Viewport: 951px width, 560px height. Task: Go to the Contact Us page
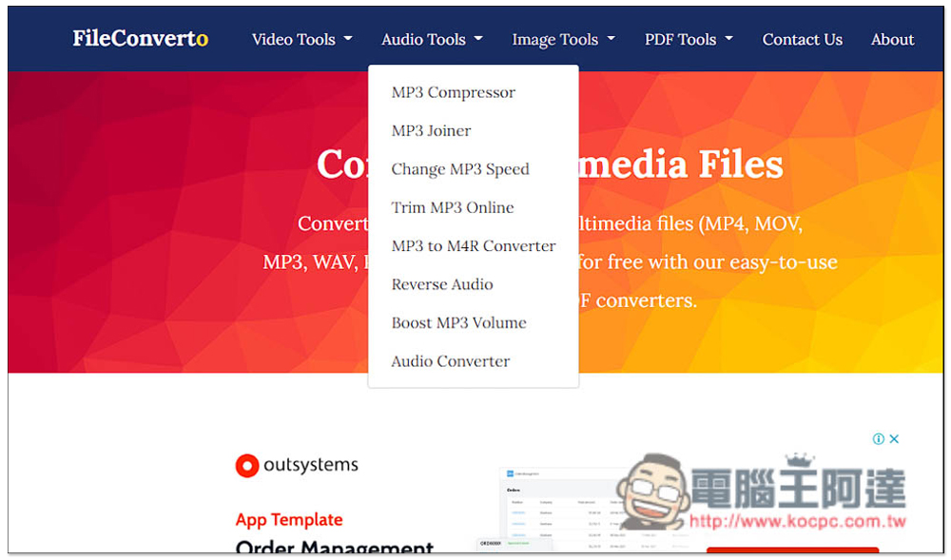[x=802, y=39]
